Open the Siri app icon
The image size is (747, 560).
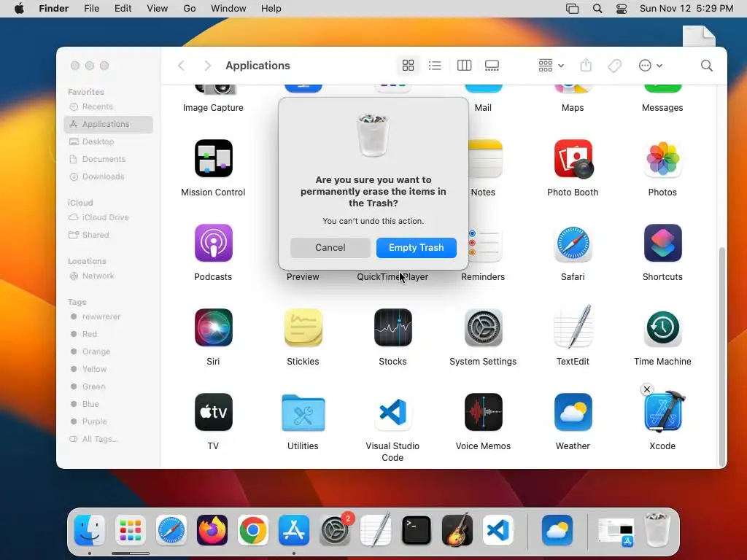coord(214,327)
